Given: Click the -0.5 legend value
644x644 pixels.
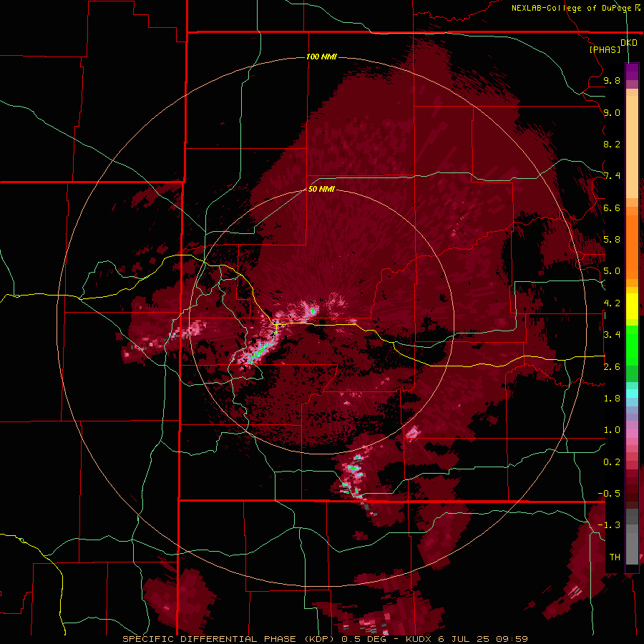Looking at the screenshot, I should [x=609, y=494].
